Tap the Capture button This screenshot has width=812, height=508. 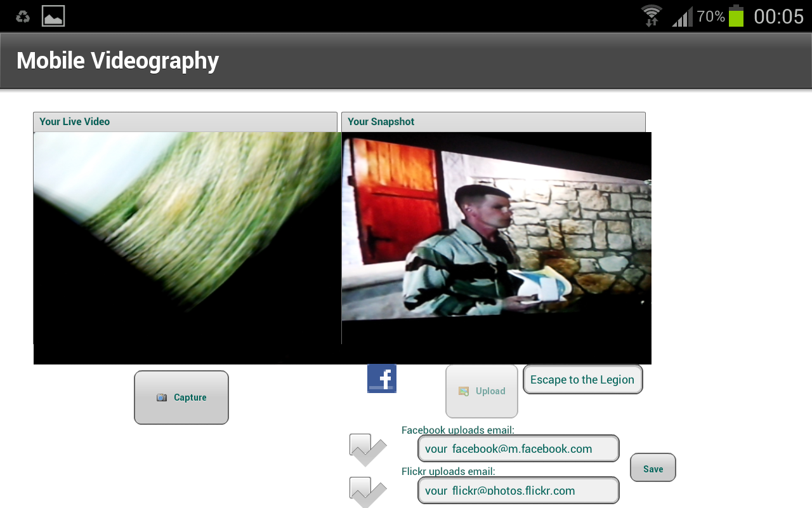181,398
